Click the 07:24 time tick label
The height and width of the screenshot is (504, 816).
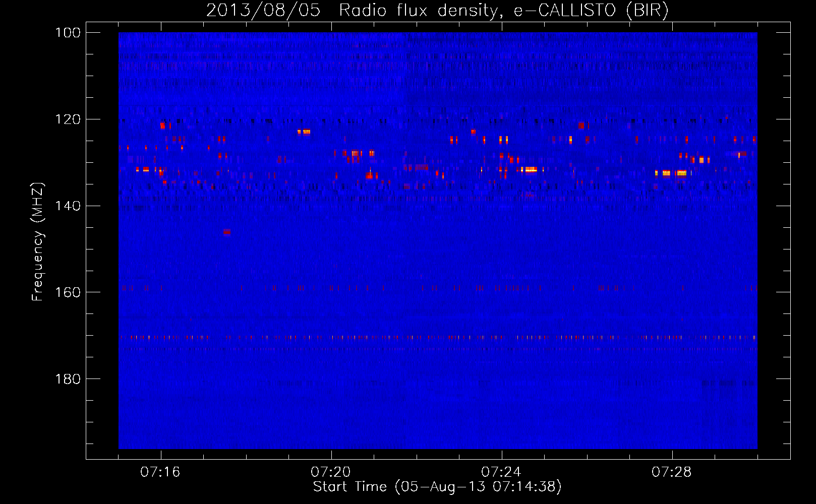[501, 472]
